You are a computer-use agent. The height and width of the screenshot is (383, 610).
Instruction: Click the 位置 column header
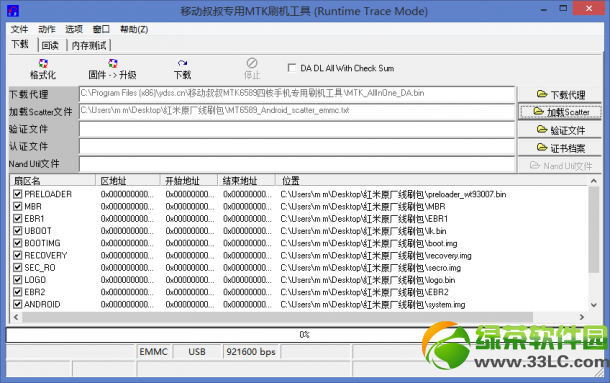tap(432, 180)
